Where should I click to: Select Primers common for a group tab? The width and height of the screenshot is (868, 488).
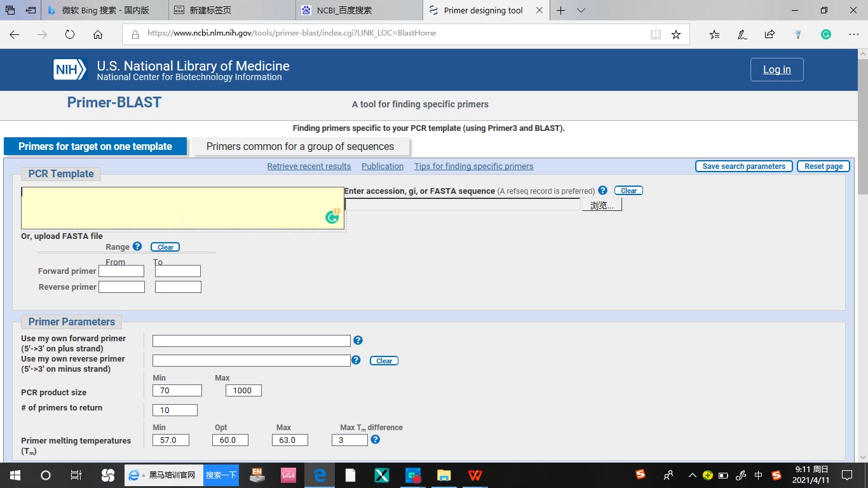pyautogui.click(x=301, y=146)
